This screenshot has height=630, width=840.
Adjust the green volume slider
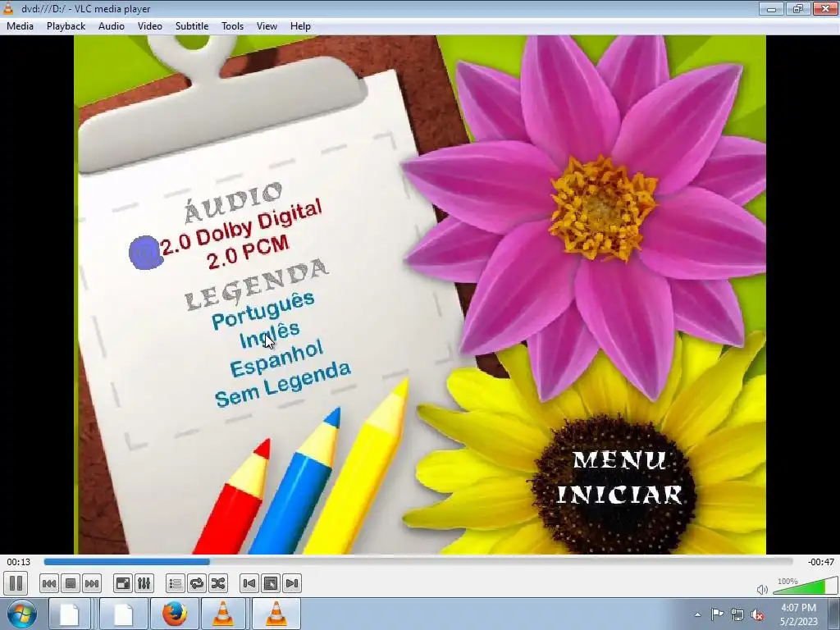[806, 586]
